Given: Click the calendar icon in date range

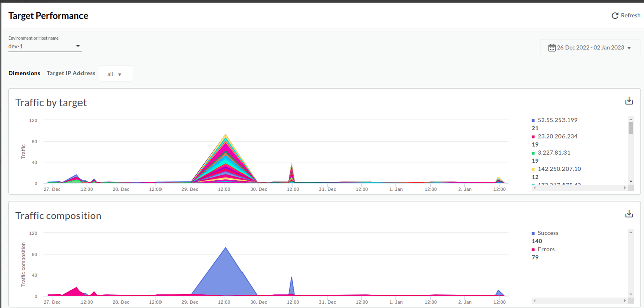Looking at the screenshot, I should point(552,47).
